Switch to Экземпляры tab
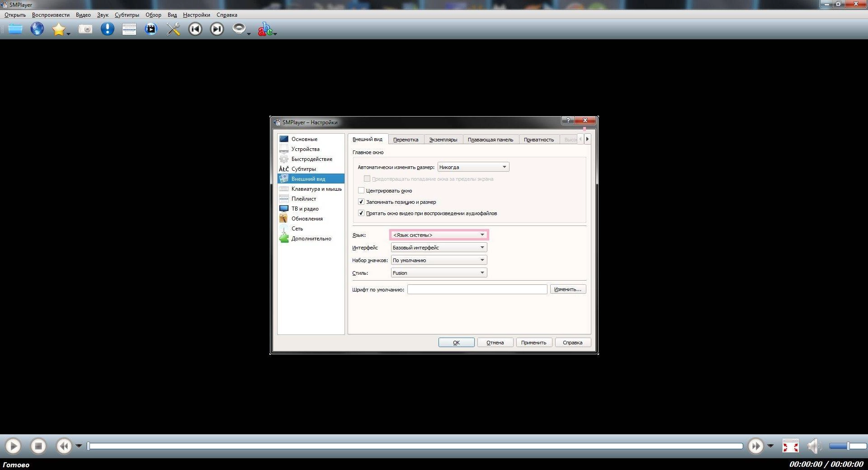 tap(443, 140)
